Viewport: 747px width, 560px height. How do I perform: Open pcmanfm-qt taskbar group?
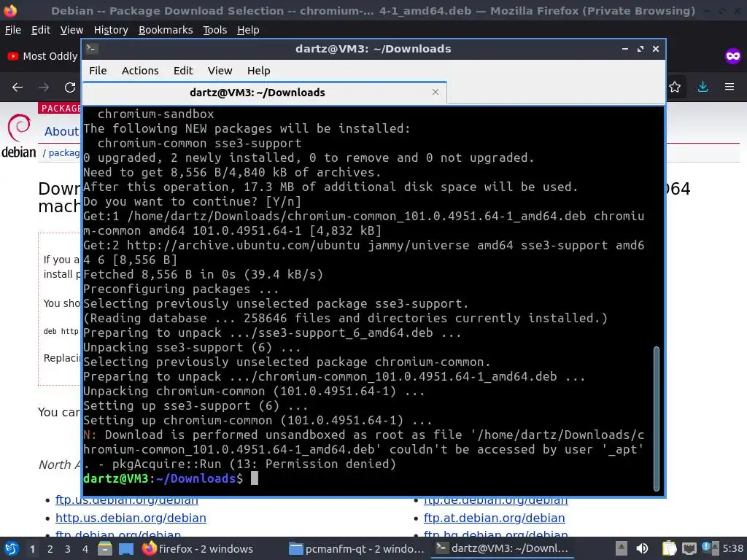click(x=356, y=549)
